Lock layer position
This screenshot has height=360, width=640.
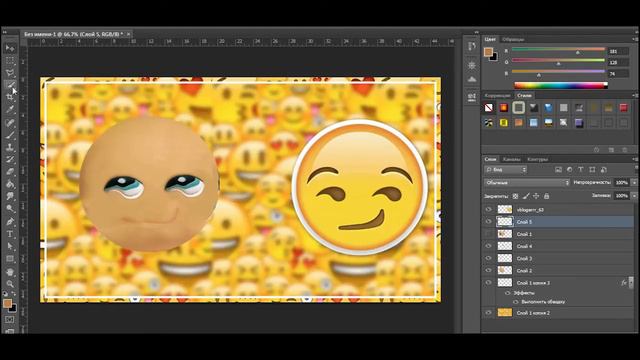pos(536,196)
